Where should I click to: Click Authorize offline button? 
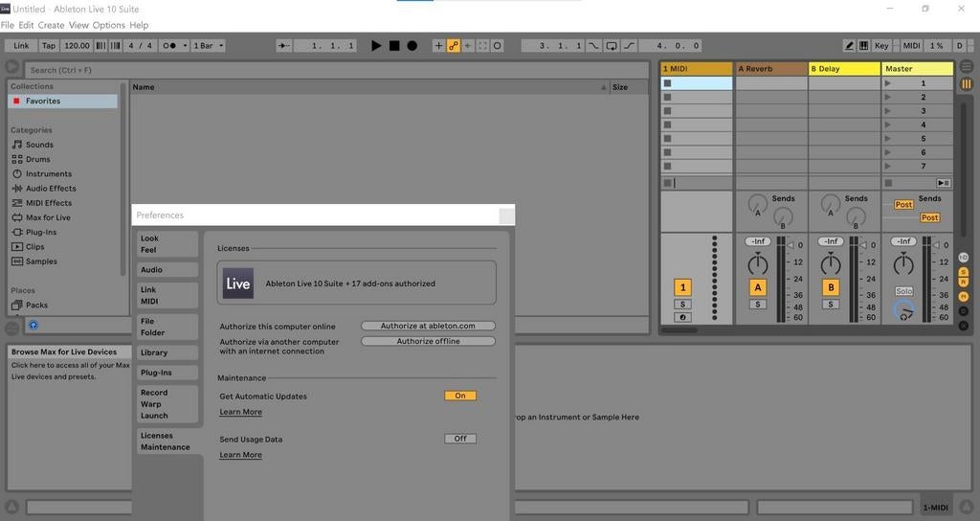[x=428, y=341]
